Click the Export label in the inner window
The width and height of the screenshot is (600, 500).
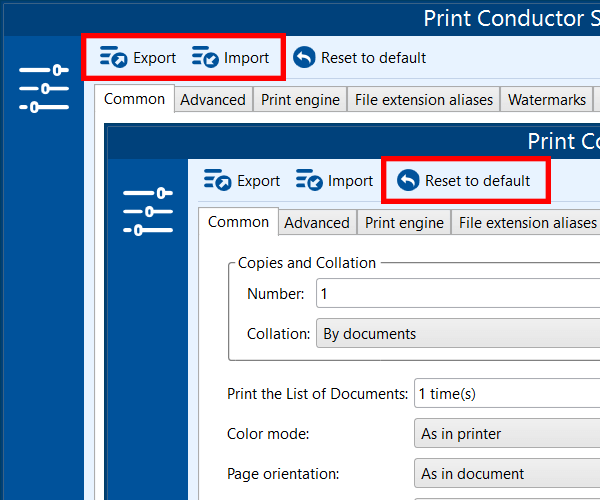[x=259, y=181]
